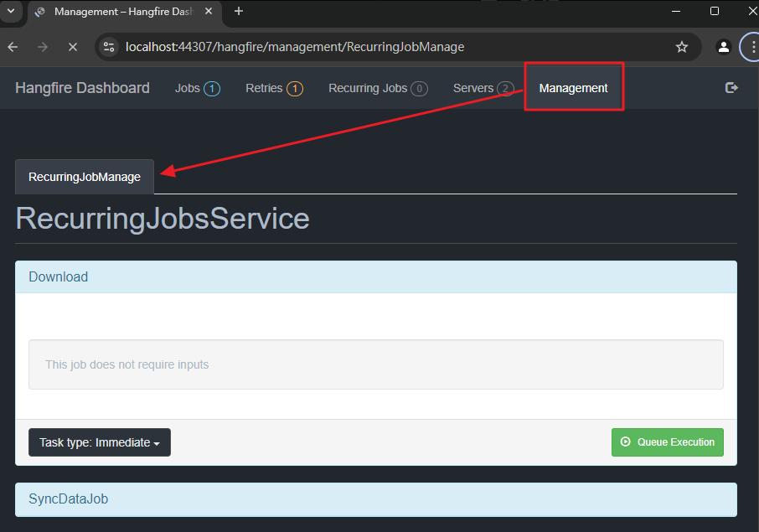The height and width of the screenshot is (532, 759).
Task: Open the Retries page
Action: (x=274, y=88)
